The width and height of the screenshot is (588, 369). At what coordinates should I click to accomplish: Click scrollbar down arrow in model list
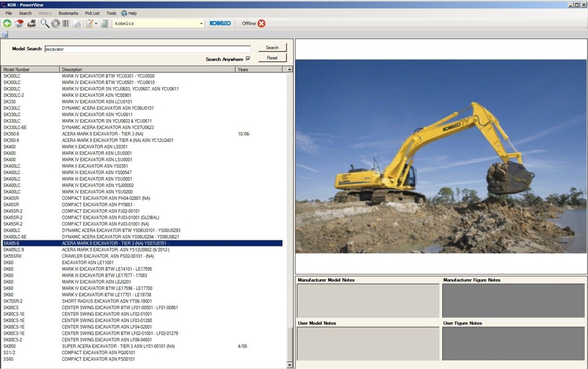[290, 365]
